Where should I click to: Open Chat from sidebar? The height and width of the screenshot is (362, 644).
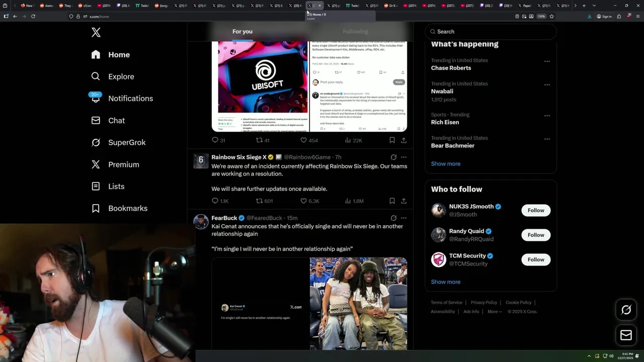click(108, 121)
